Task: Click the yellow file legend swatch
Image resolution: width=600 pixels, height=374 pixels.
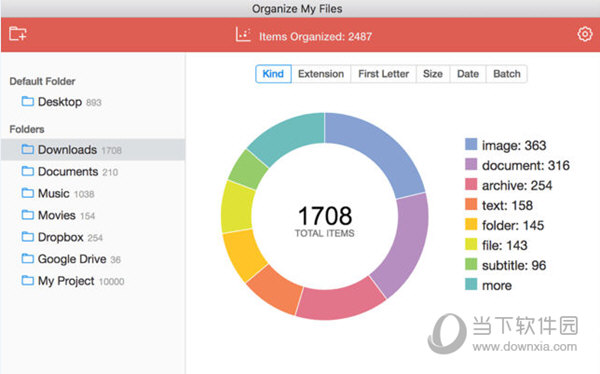Action: click(471, 244)
